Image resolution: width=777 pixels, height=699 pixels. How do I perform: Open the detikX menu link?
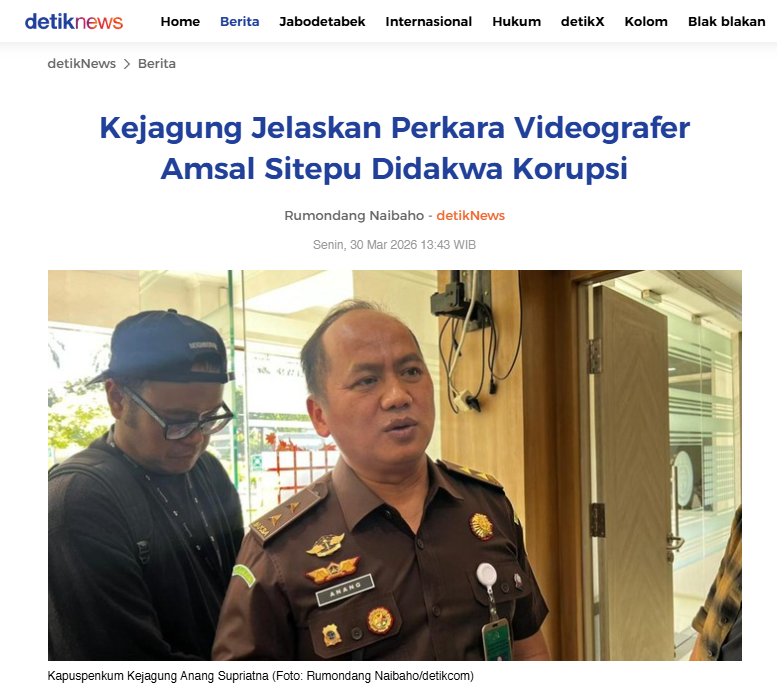(582, 22)
